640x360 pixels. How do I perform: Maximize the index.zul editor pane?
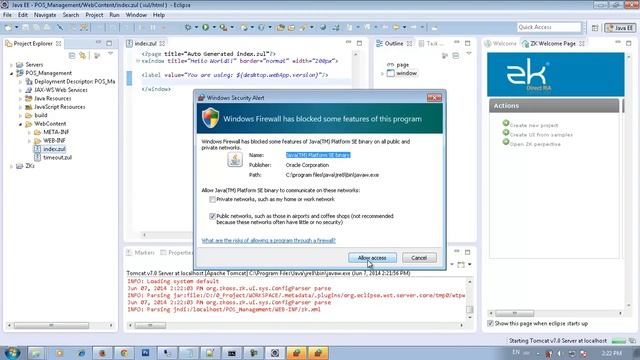tap(359, 43)
